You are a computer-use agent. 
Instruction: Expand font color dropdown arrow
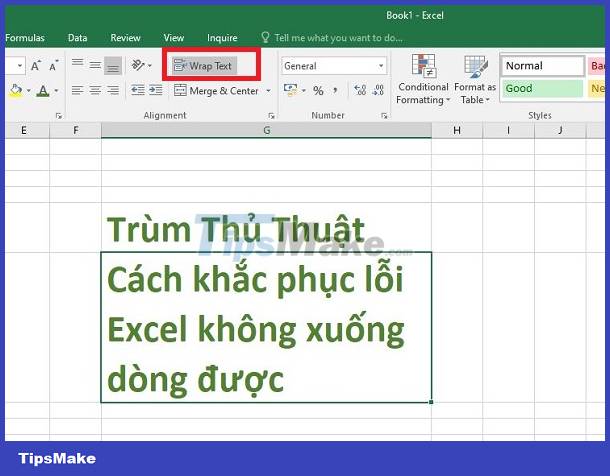click(x=56, y=91)
